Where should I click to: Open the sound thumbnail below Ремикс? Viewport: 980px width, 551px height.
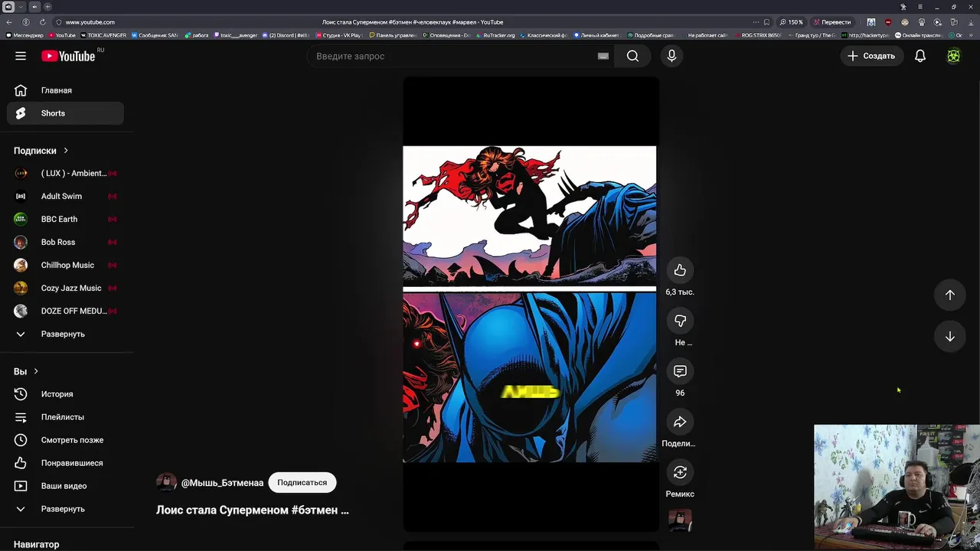680,520
